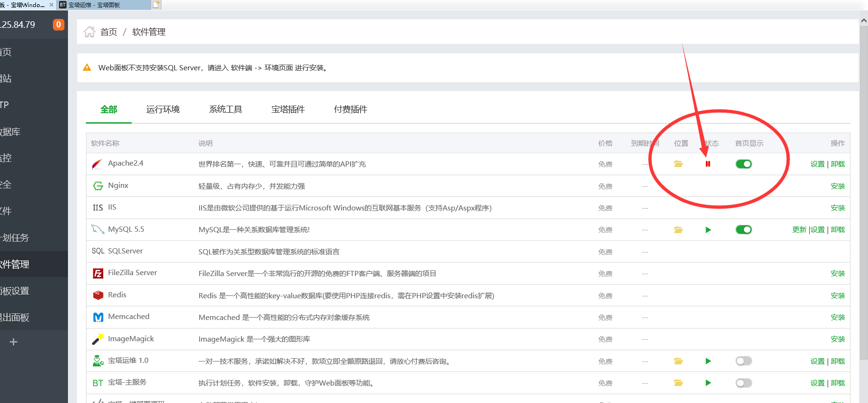Click Apache2.4 red pause status icon
The image size is (868, 403).
[x=708, y=164]
